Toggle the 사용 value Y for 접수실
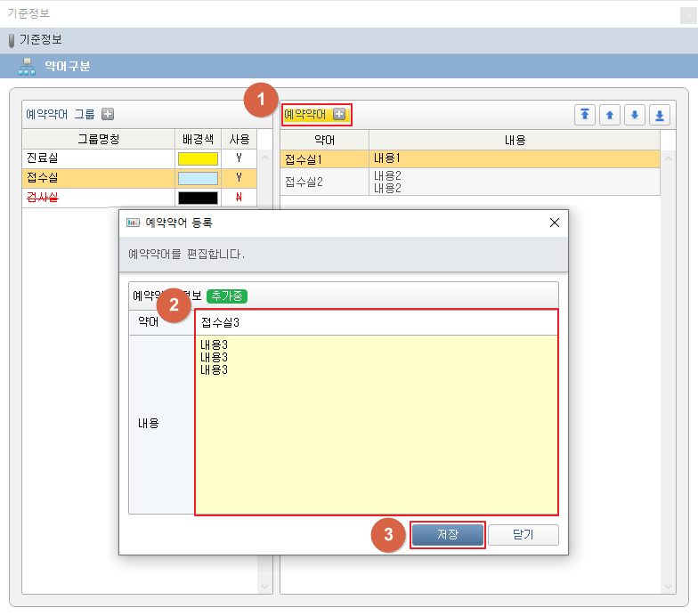Viewport: 698px width, 616px height. (239, 178)
